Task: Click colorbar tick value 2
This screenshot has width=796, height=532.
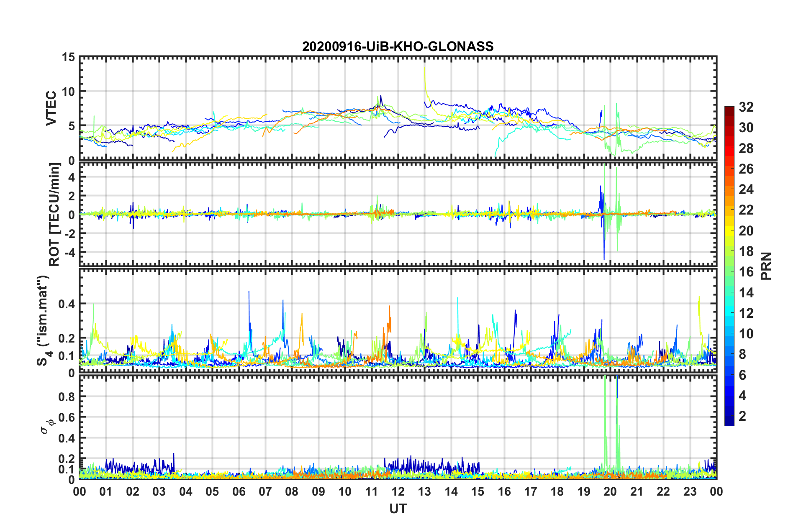Action: [742, 416]
